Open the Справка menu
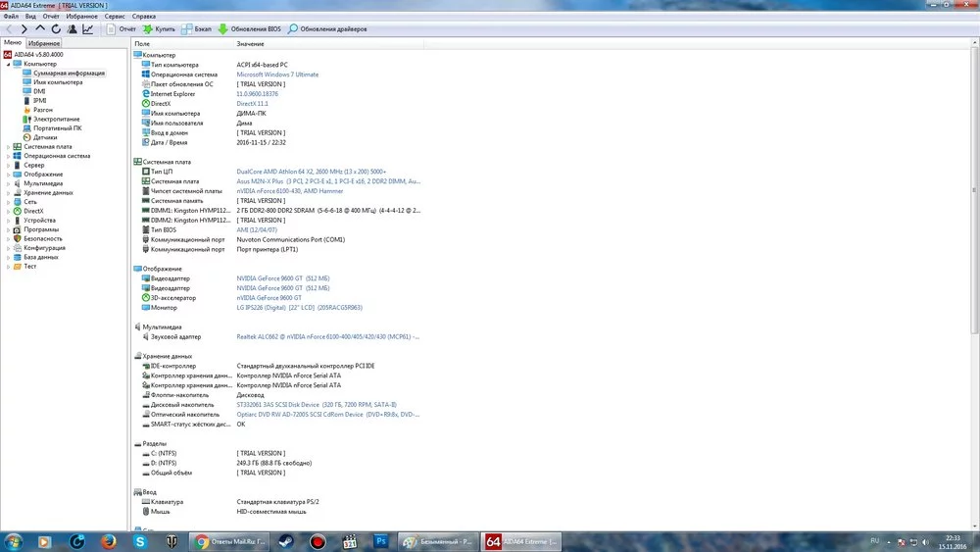This screenshot has width=980, height=552. 144,17
